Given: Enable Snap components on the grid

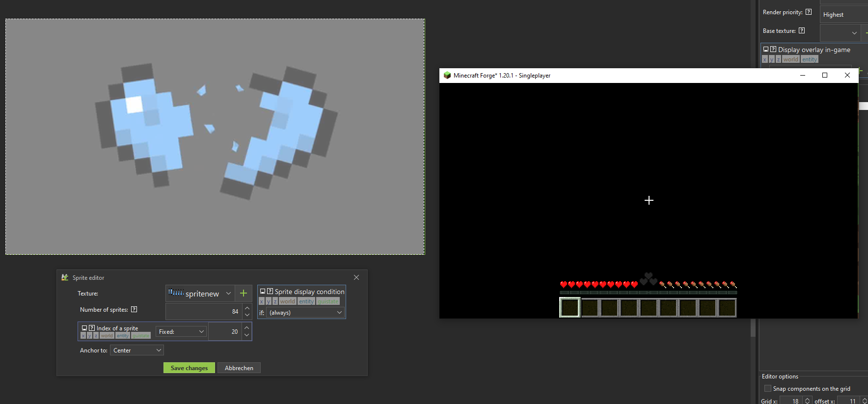Looking at the screenshot, I should (768, 388).
